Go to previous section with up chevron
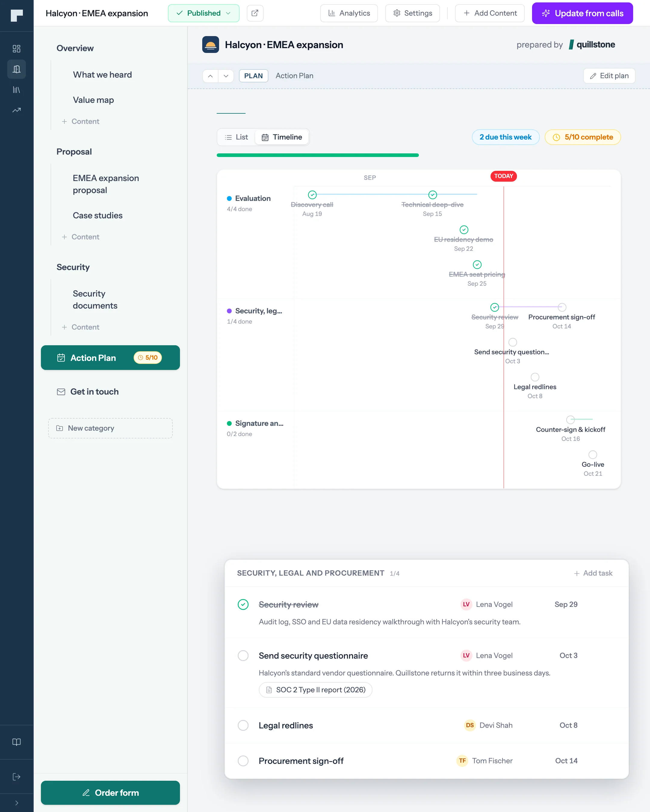650x812 pixels. pos(210,76)
